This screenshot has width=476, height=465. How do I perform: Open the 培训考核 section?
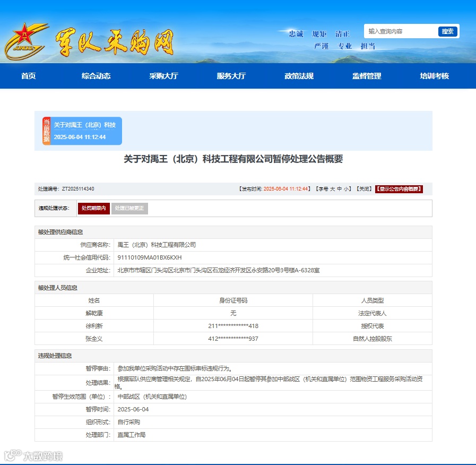coord(434,76)
